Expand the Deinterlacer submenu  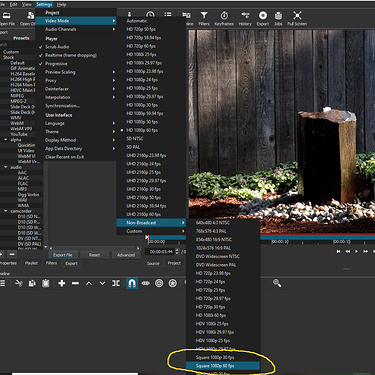76,89
